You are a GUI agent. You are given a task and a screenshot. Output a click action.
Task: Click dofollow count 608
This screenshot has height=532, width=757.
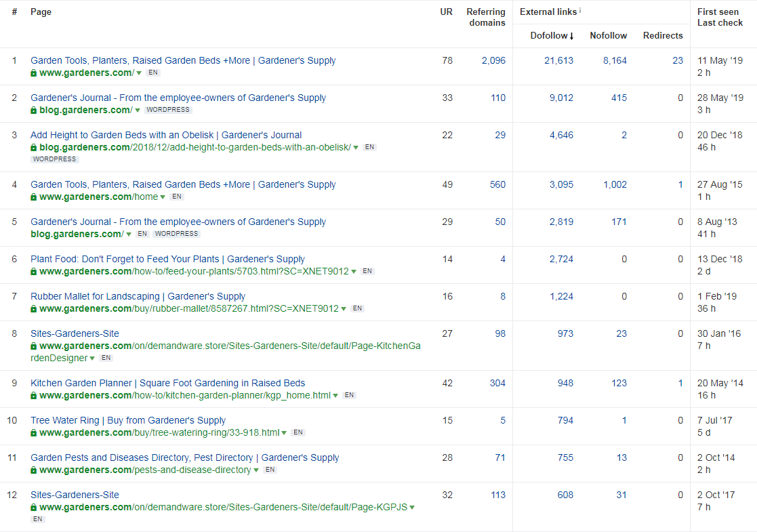coord(565,495)
